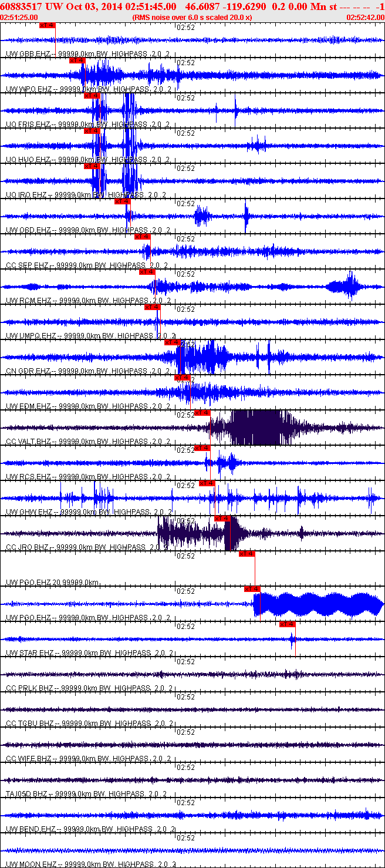The height and width of the screenshot is (868, 385).
Task: Click the red pick marker on the UW WPO trace
Action: (77, 60)
